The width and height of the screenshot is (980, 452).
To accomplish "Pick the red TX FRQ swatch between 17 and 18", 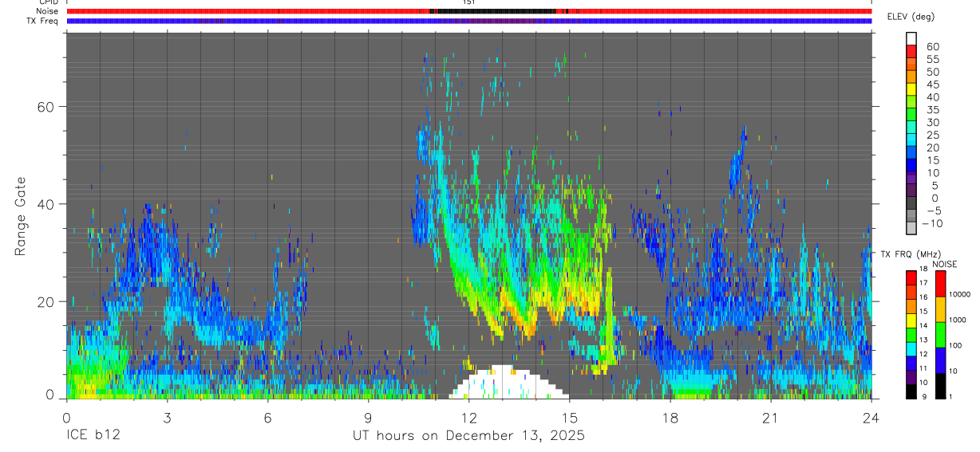I will (x=911, y=277).
